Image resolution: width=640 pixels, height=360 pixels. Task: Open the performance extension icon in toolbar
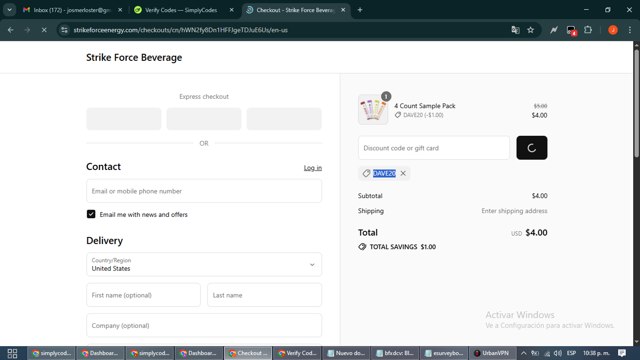[x=553, y=30]
